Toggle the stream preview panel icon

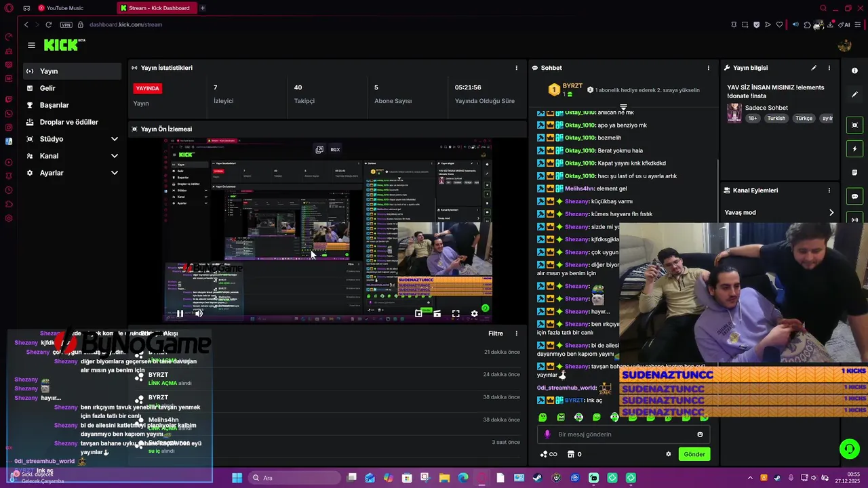(x=854, y=125)
